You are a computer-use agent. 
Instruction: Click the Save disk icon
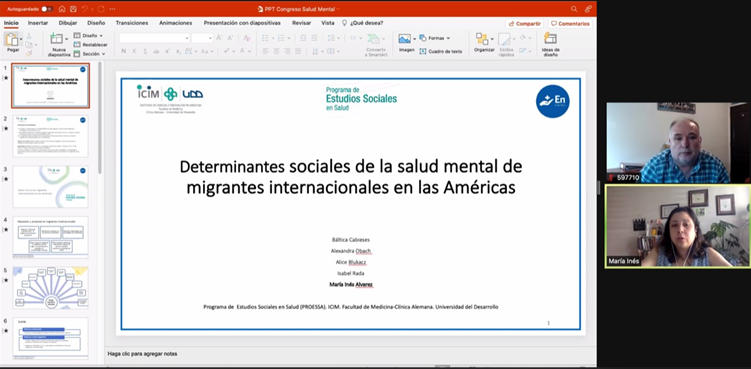[x=73, y=9]
